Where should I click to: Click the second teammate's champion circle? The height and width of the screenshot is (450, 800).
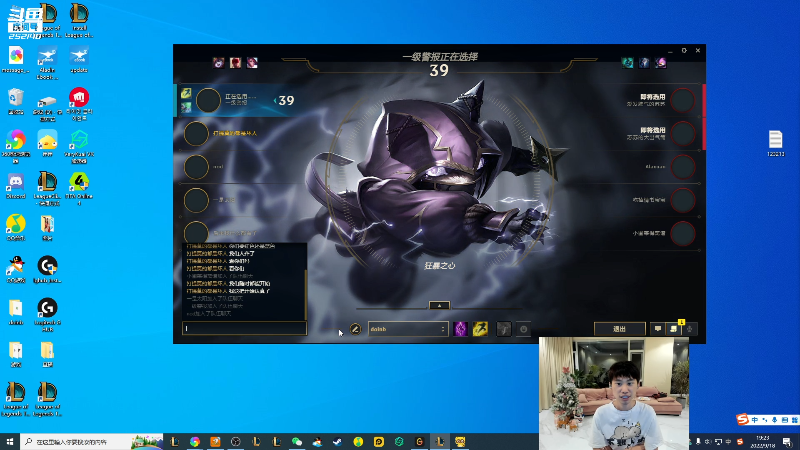pos(196,134)
